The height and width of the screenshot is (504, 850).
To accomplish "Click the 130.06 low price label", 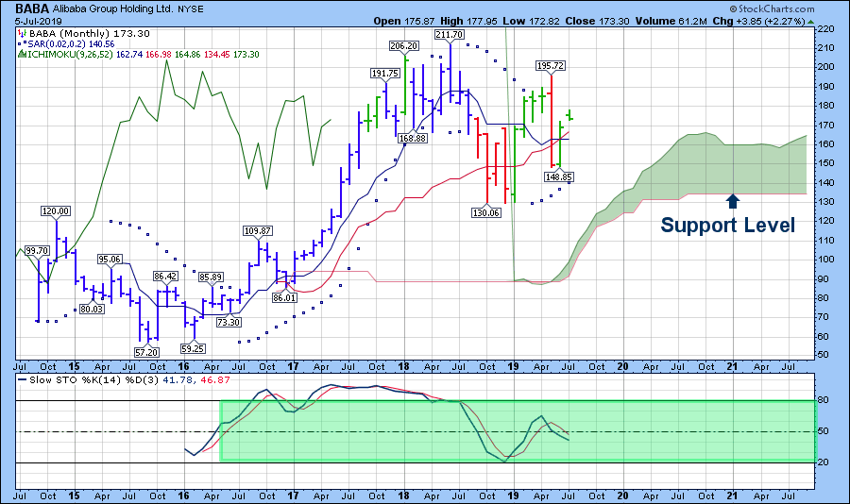I will pos(487,213).
